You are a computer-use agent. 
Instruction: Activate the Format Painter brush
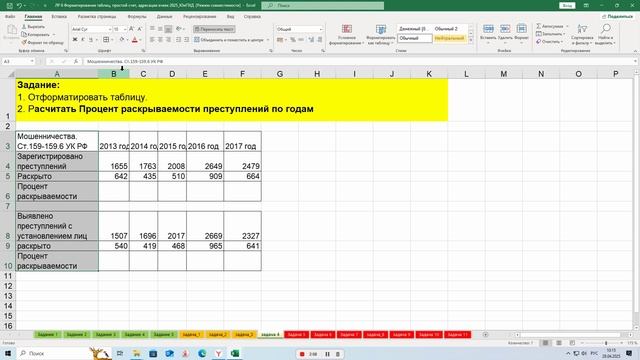tap(42, 42)
